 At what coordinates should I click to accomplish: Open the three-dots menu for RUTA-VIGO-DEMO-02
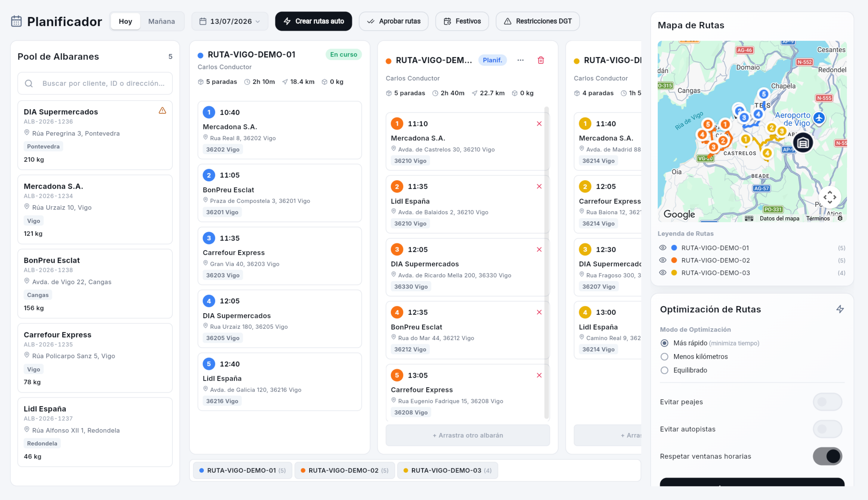tap(520, 60)
